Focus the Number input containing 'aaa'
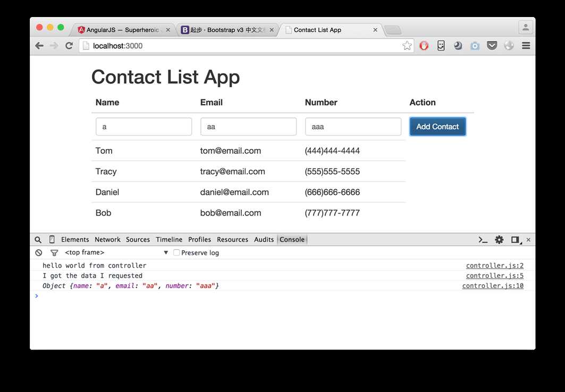The width and height of the screenshot is (565, 392). point(353,127)
